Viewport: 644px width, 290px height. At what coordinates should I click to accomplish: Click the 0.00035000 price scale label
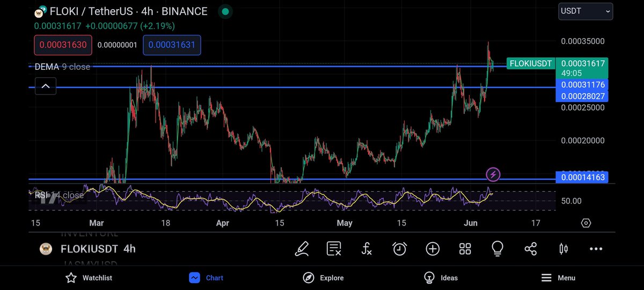(x=583, y=41)
